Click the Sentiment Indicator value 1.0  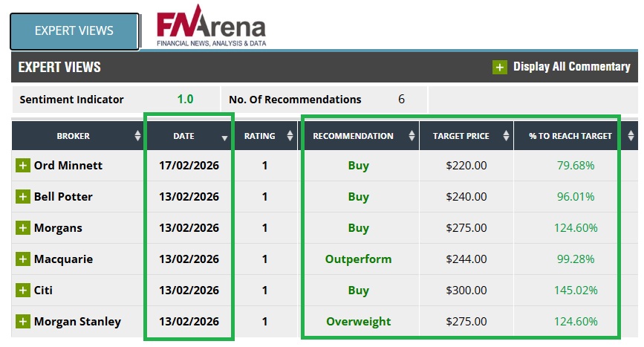(x=185, y=100)
